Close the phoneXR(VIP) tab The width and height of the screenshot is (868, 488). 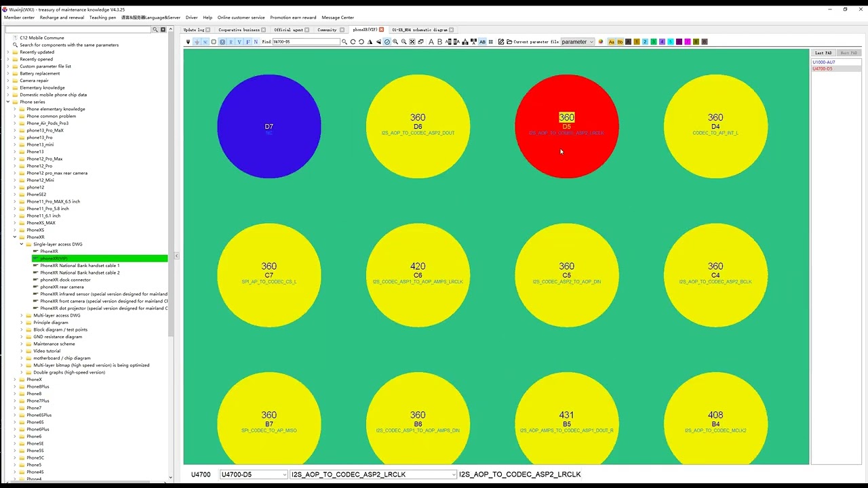coord(382,30)
